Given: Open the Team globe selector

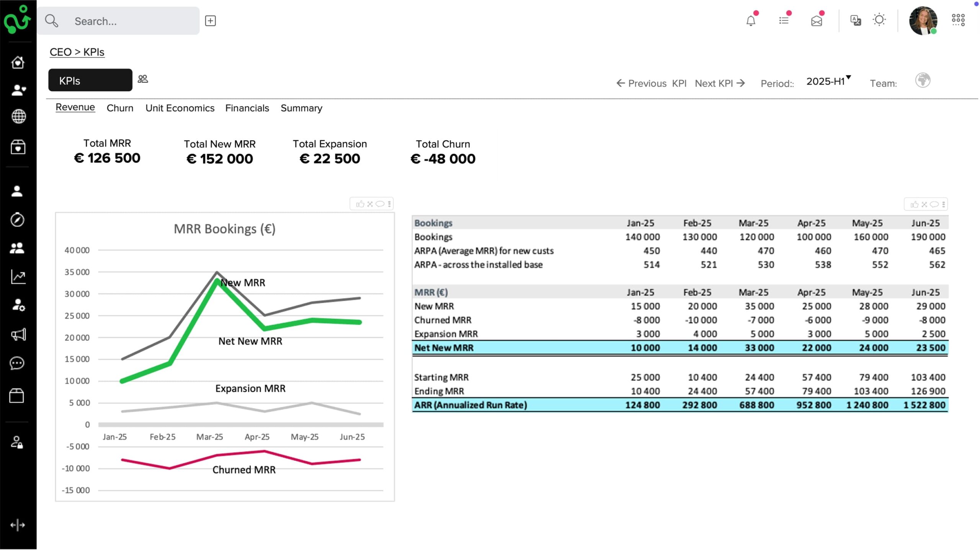Looking at the screenshot, I should (x=923, y=81).
